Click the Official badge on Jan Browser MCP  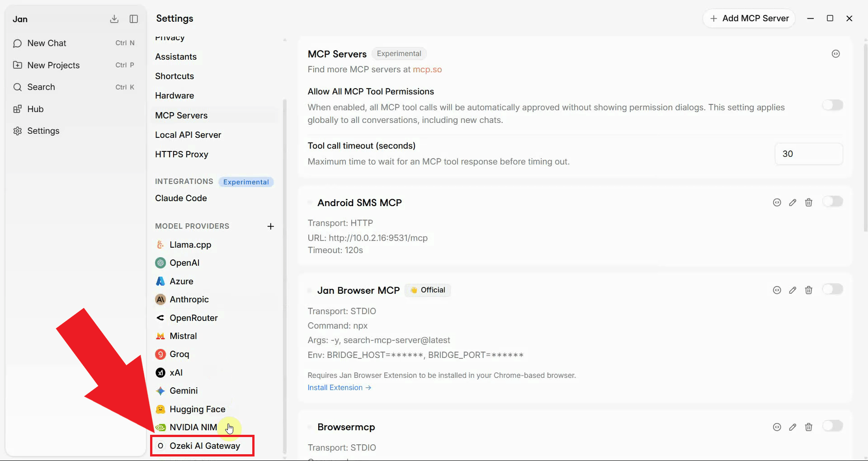[428, 290]
